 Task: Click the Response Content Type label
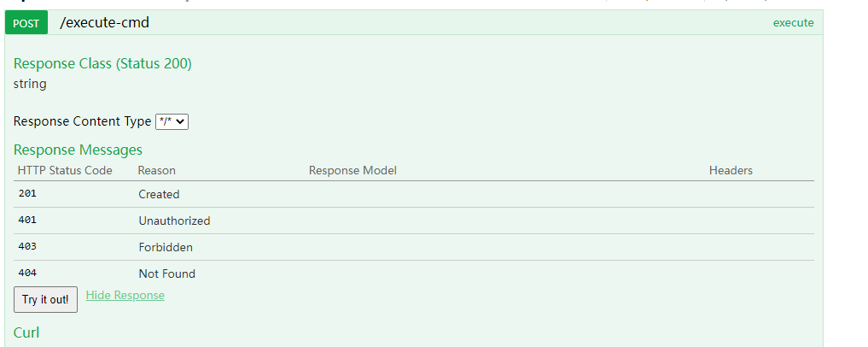click(82, 121)
